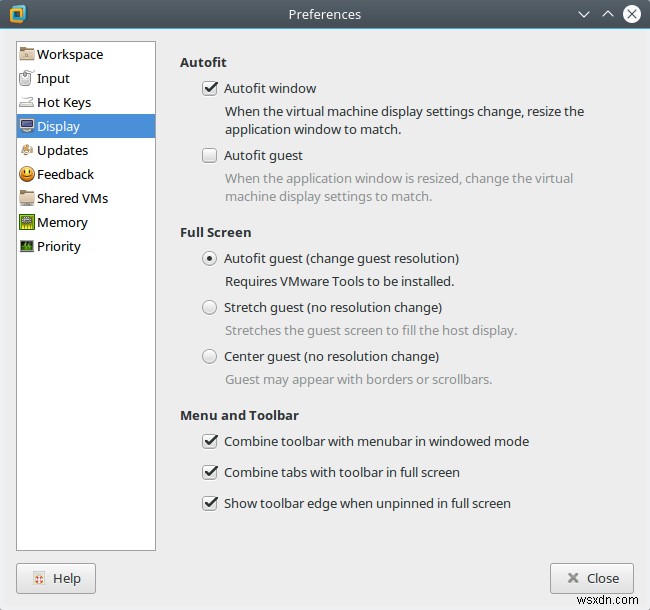Image resolution: width=650 pixels, height=610 pixels.
Task: Click the VMware app icon in title bar
Action: (x=18, y=14)
